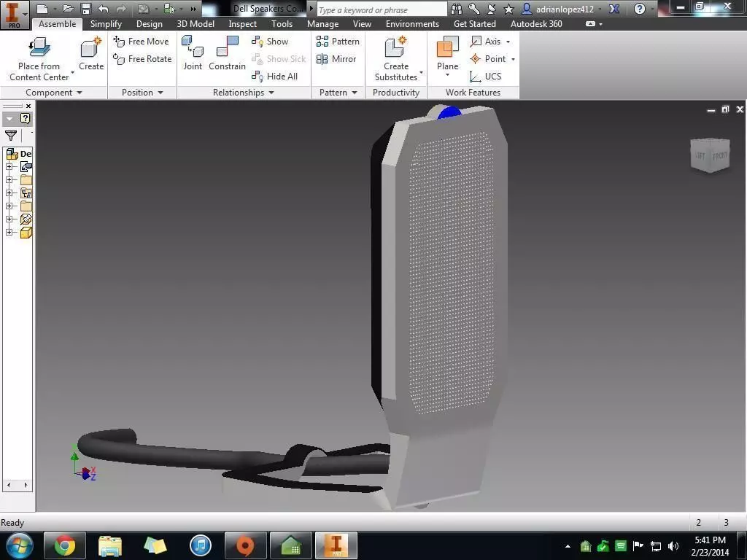Click the browser horizontal scroll right arrow

[26, 485]
